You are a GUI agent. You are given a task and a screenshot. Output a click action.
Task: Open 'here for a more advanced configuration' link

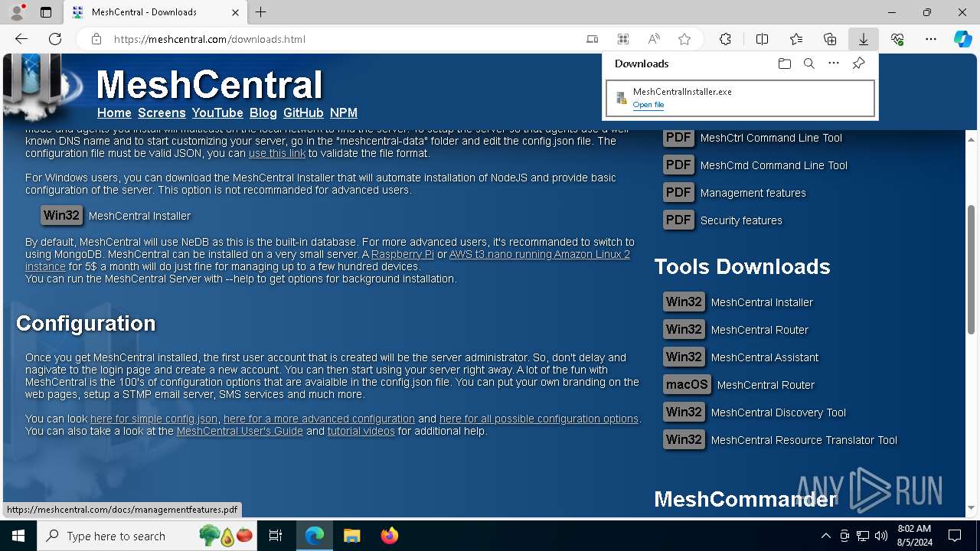coord(319,419)
